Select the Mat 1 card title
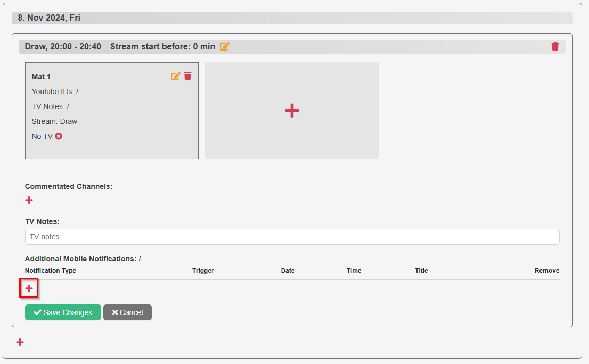This screenshot has height=364, width=589. (41, 77)
